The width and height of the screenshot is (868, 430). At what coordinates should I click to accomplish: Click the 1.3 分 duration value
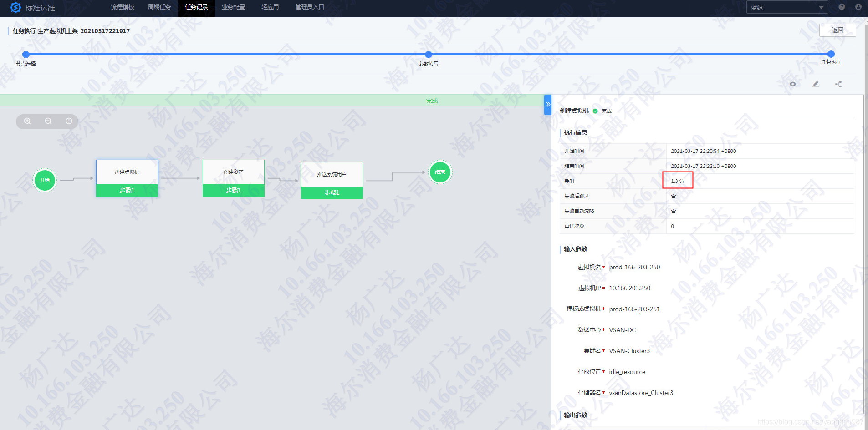tap(678, 181)
